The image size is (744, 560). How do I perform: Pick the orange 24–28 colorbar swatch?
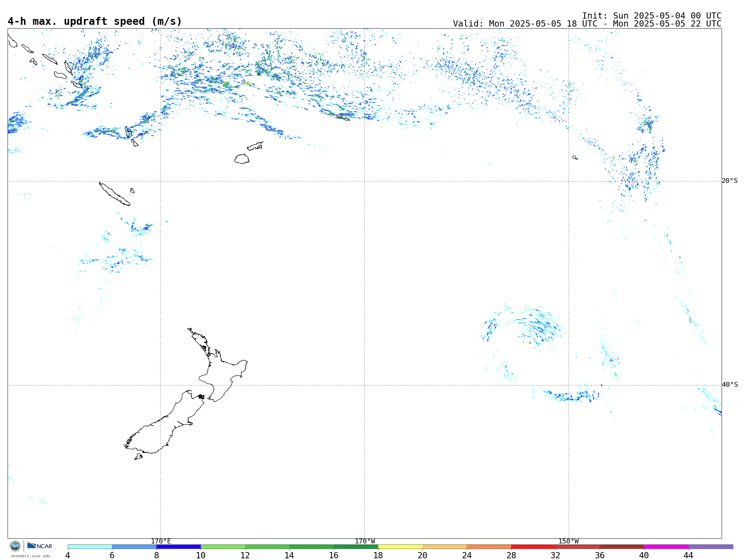[x=489, y=547]
